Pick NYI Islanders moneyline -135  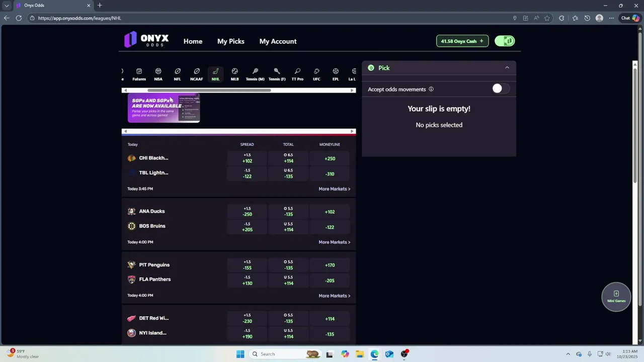point(330,334)
